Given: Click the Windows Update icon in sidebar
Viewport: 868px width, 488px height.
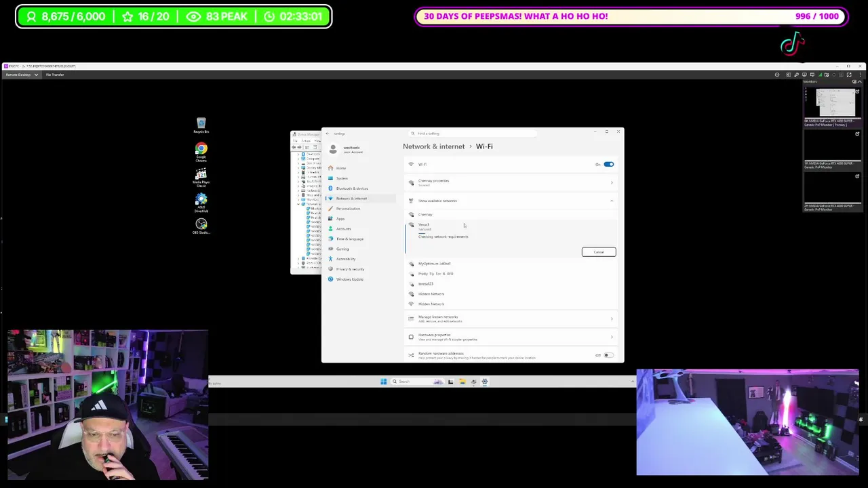Looking at the screenshot, I should [330, 279].
